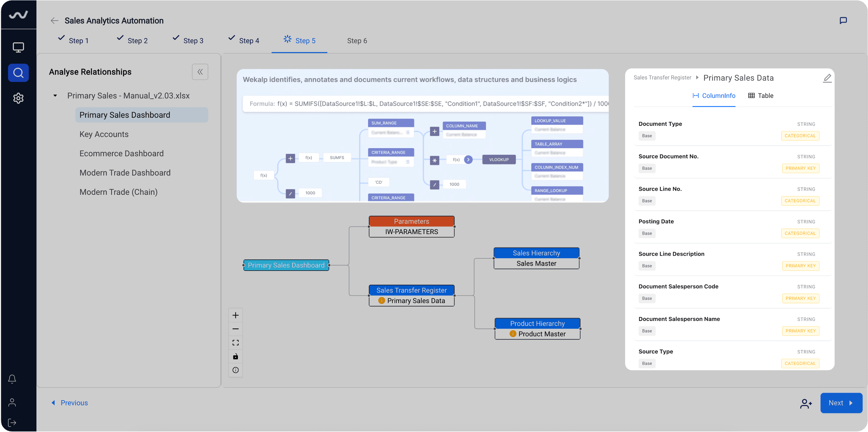868x432 pixels.
Task: Open the chat comment icon
Action: point(843,21)
